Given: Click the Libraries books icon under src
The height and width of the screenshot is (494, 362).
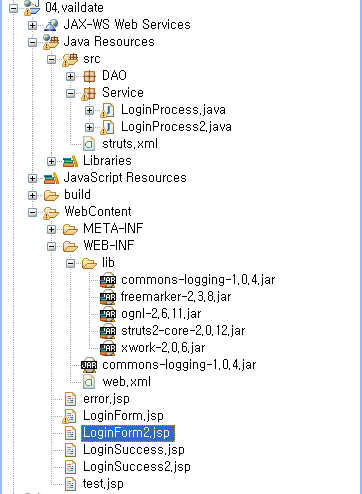Looking at the screenshot, I should pos(70,161).
